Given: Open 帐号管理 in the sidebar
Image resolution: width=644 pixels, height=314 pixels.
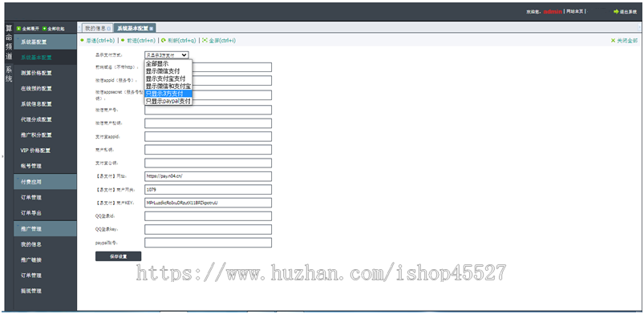Looking at the screenshot, I should [45, 166].
